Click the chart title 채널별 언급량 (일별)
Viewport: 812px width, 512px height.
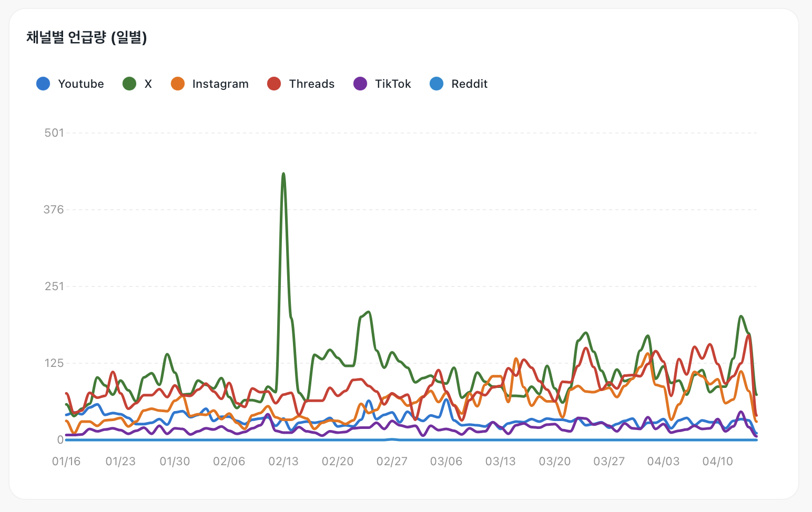tap(87, 37)
